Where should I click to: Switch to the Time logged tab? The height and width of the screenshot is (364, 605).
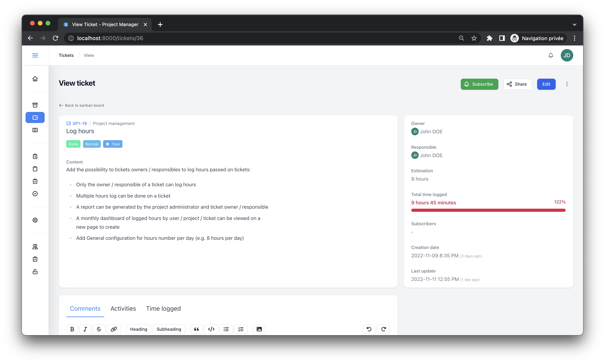point(163,309)
